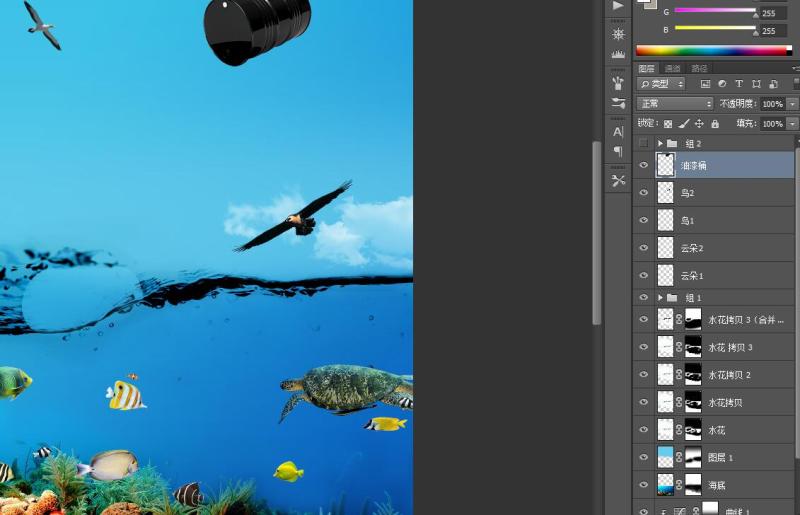The image size is (800, 515).
Task: Click lock position move icon
Action: [699, 124]
